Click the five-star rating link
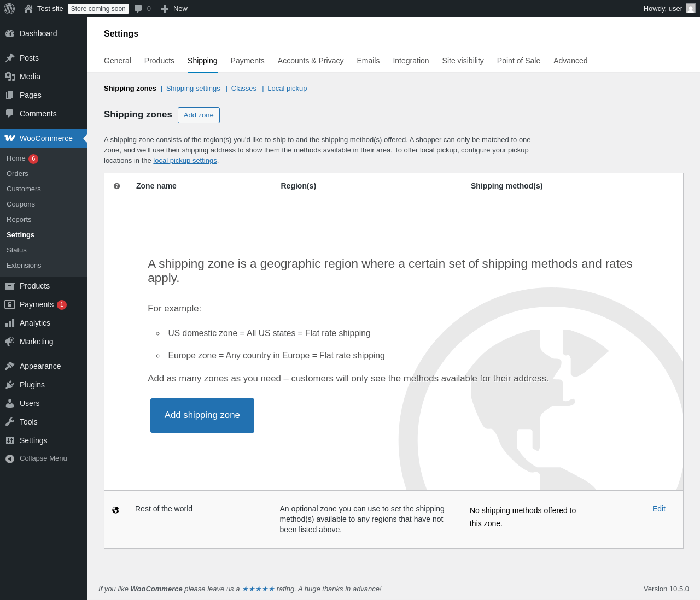 tap(258, 589)
